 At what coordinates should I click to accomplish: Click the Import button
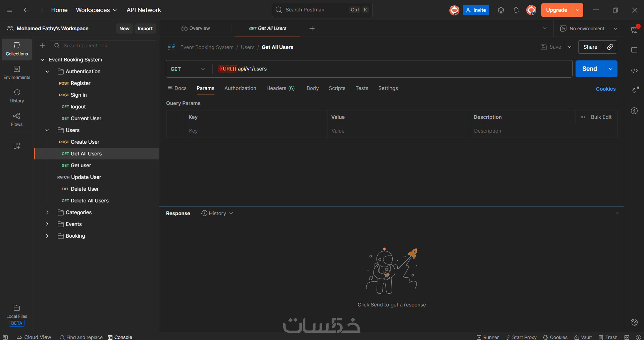145,29
